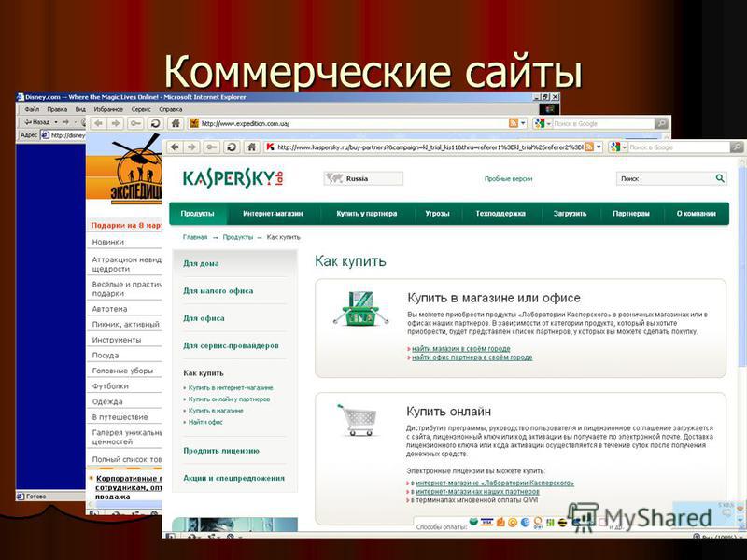Click the key icon in Kaspersky browser toolbar
Image resolution: width=747 pixels, height=560 pixels.
[212, 147]
